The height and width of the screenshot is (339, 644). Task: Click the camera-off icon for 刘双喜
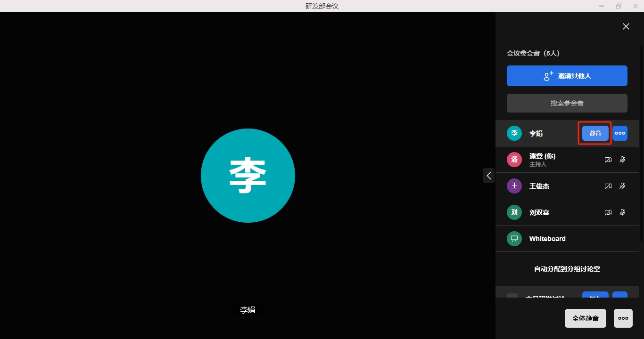[608, 212]
